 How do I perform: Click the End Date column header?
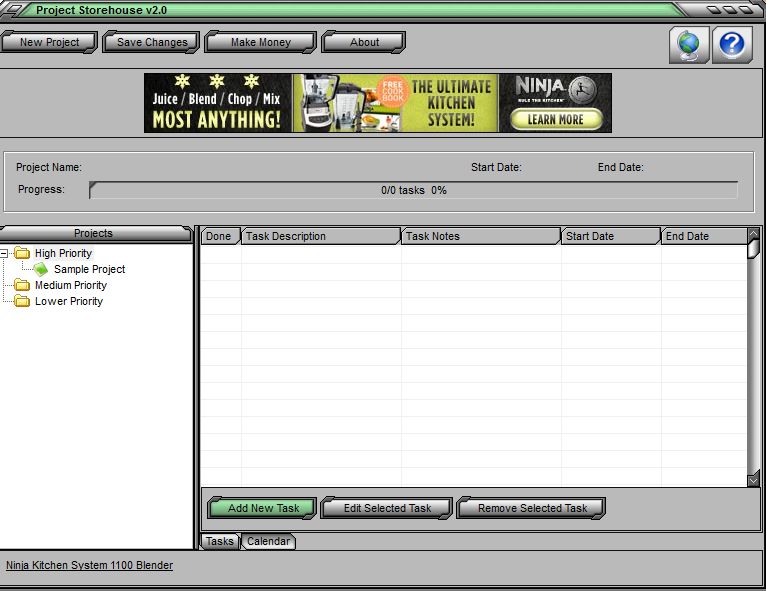tap(704, 236)
